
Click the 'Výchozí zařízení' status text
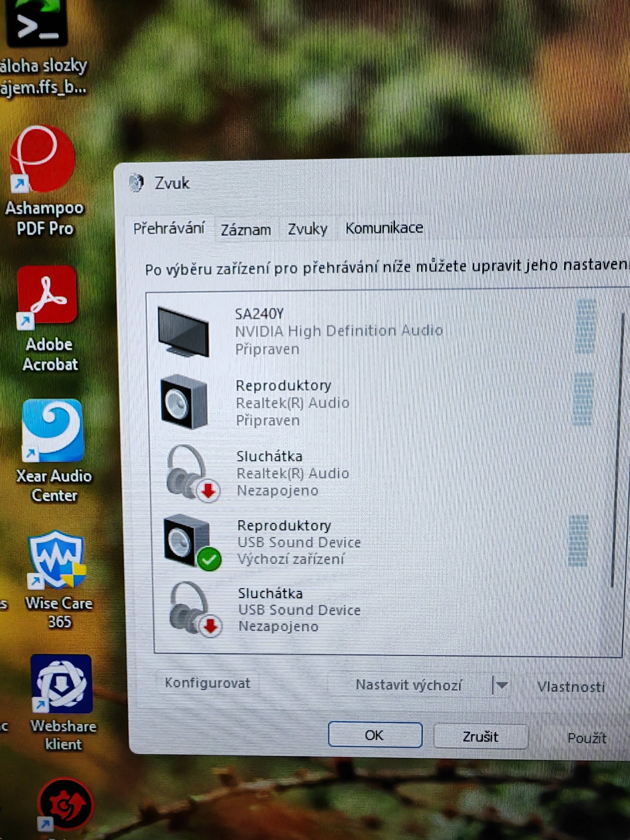pos(291,559)
